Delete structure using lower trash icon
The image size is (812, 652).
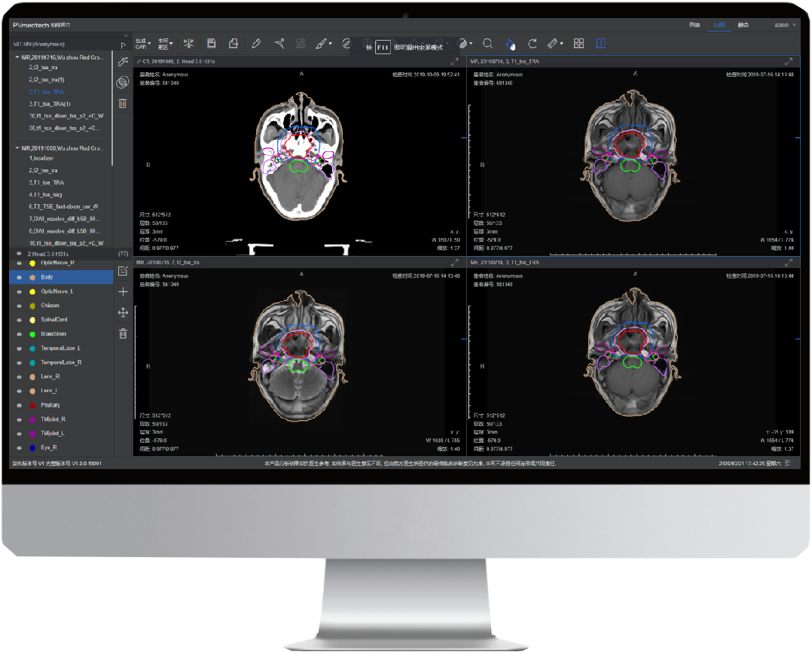[123, 333]
